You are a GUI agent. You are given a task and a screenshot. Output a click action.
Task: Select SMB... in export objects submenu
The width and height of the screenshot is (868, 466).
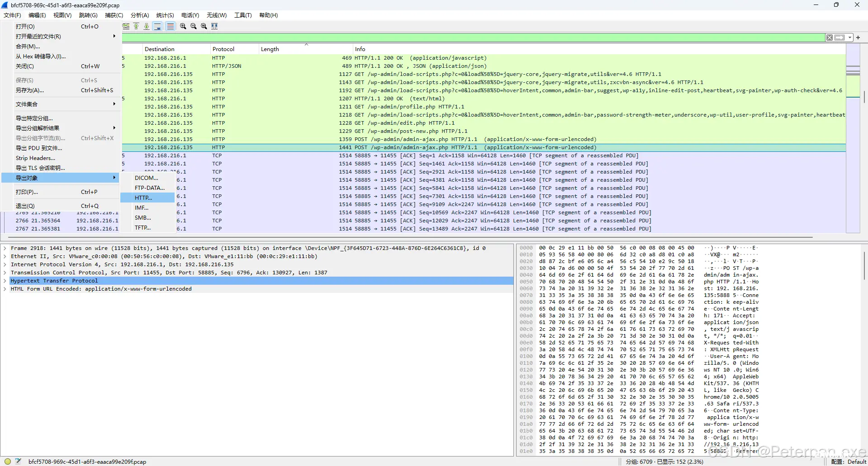click(x=147, y=218)
